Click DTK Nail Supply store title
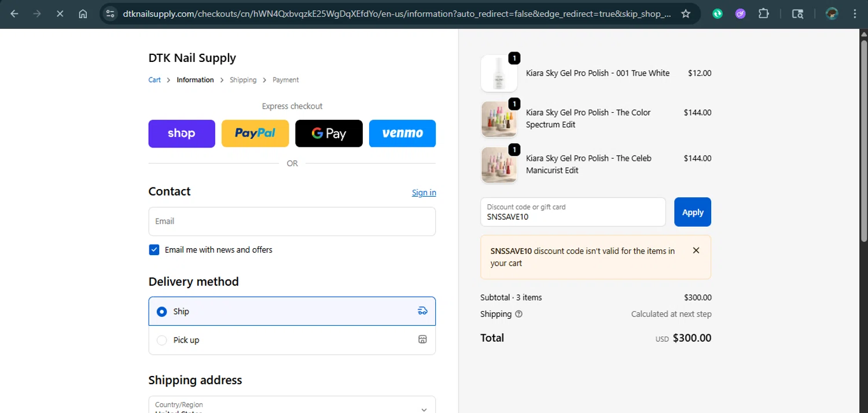The height and width of the screenshot is (413, 868). click(x=192, y=58)
